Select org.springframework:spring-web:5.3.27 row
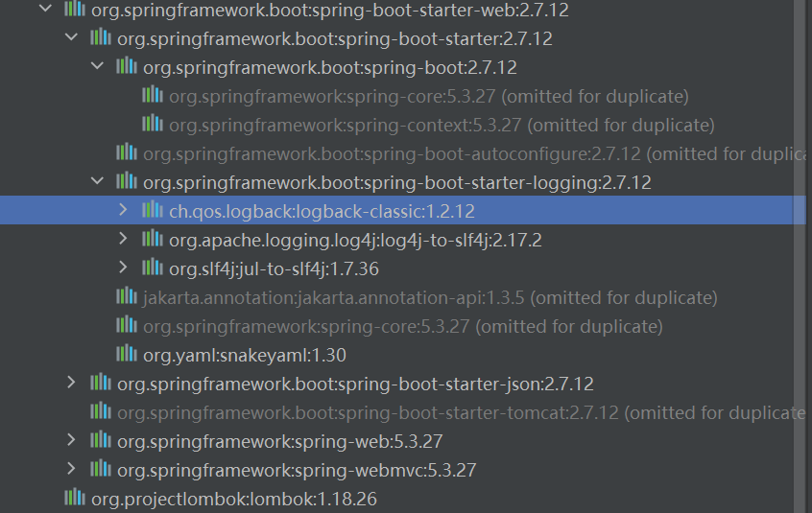Screen dimensions: 812x513 pyautogui.click(x=403, y=442)
